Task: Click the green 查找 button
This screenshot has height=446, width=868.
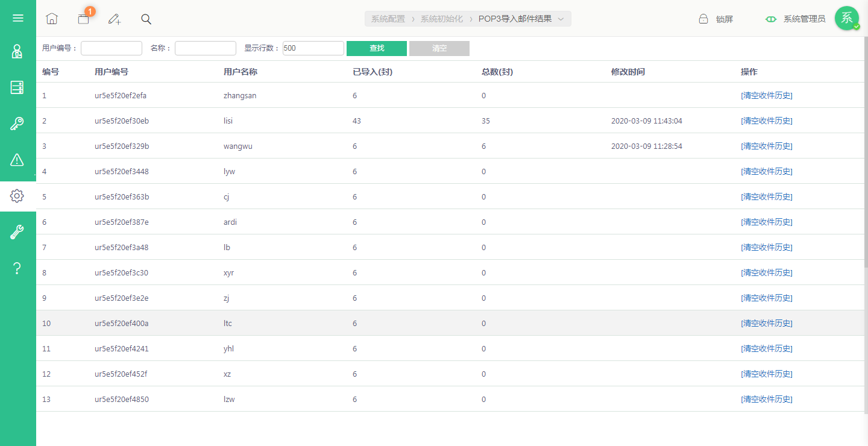Action: [x=377, y=48]
